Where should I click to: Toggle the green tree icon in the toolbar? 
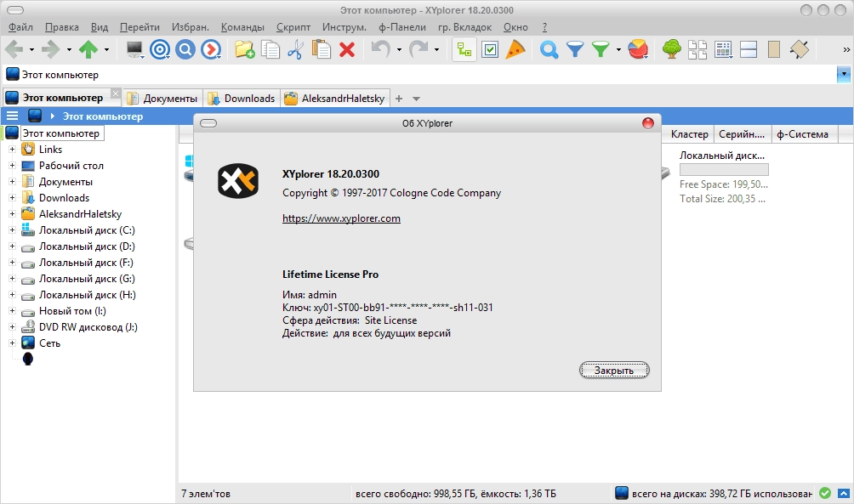671,49
